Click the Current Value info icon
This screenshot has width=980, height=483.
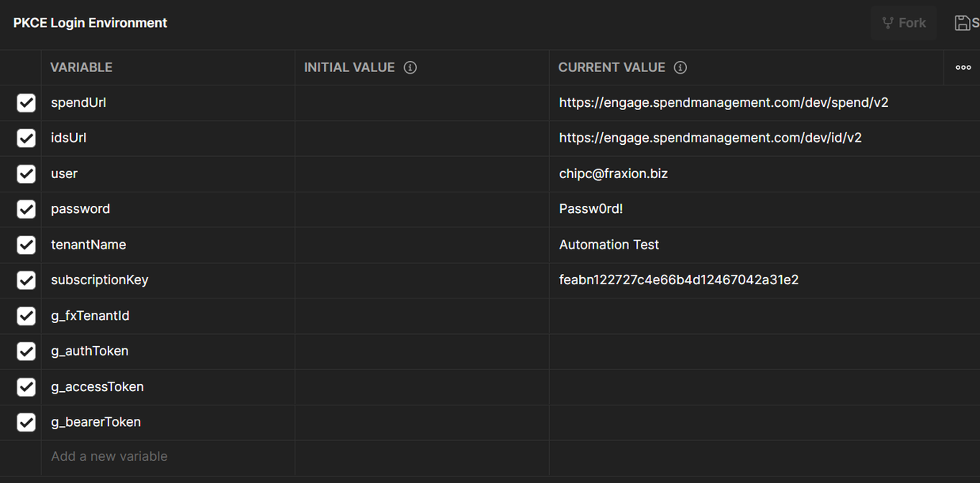680,68
